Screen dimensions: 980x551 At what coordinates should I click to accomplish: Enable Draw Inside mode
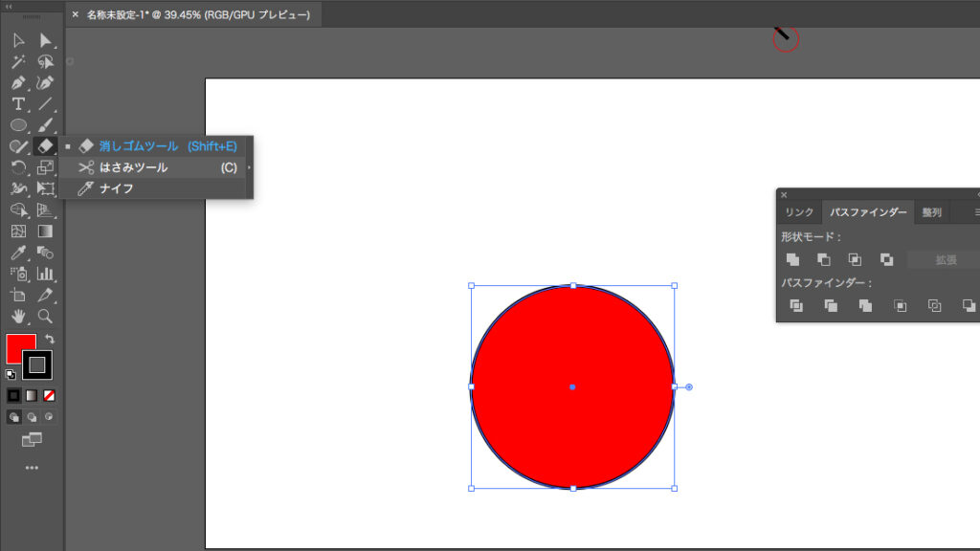[x=49, y=417]
